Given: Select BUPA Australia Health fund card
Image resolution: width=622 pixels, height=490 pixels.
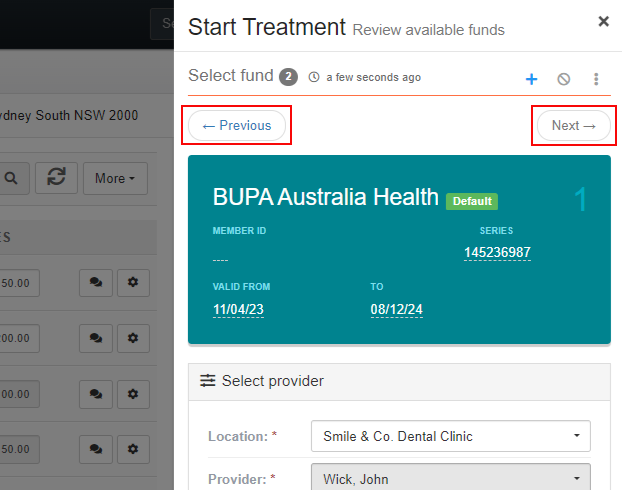Looking at the screenshot, I should click(x=399, y=250).
